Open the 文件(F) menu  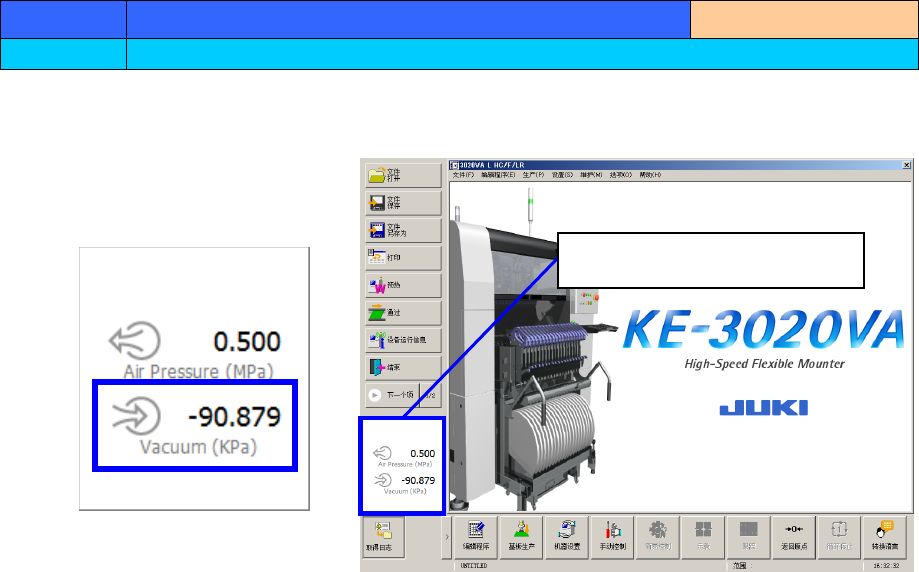[x=463, y=175]
